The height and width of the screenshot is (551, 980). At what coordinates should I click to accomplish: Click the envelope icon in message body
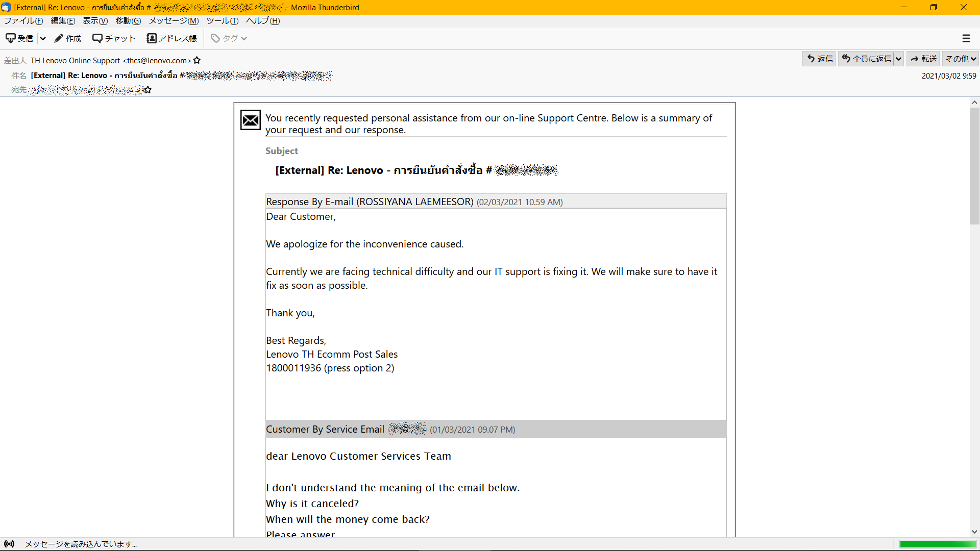click(251, 120)
